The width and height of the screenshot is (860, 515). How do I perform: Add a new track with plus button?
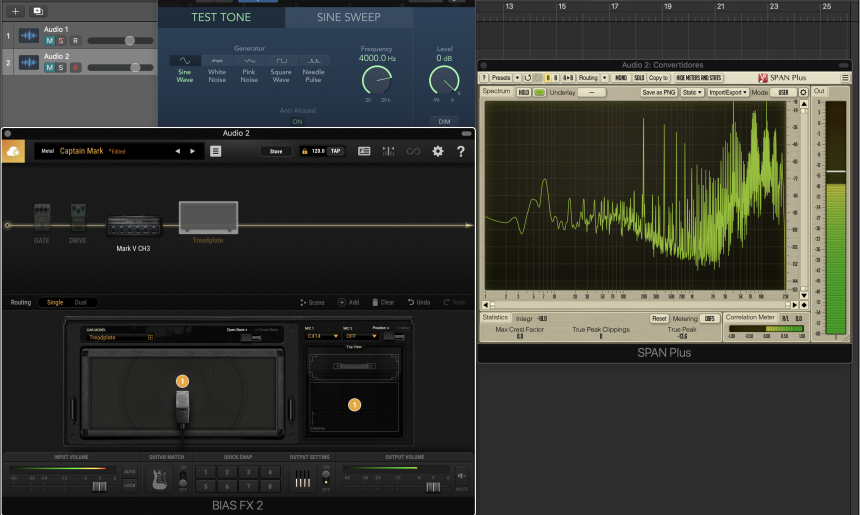[15, 11]
